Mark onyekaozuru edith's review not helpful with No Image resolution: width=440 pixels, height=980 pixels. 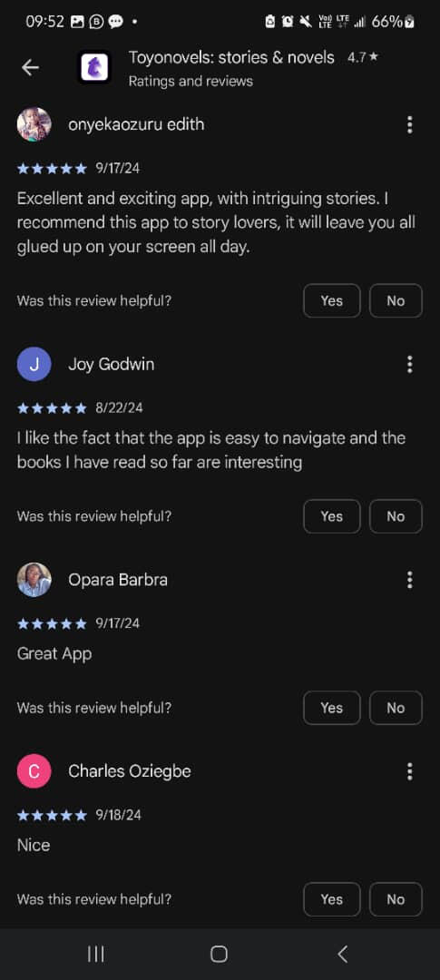(x=396, y=300)
